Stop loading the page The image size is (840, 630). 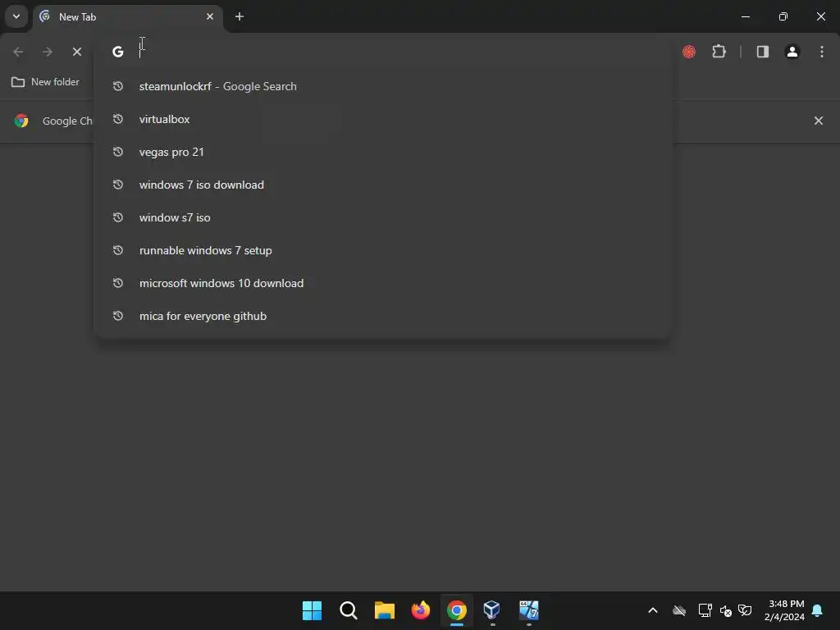[x=77, y=52]
